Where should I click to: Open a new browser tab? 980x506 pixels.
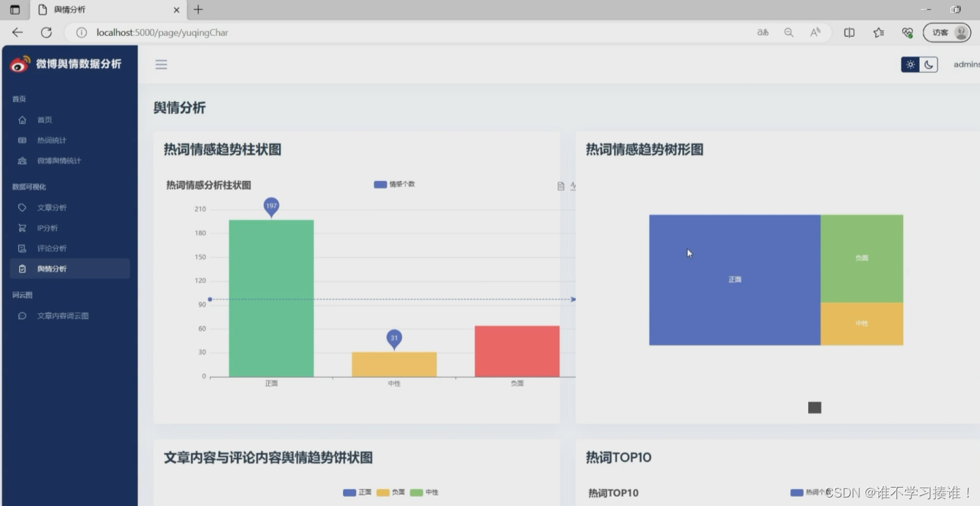click(198, 10)
